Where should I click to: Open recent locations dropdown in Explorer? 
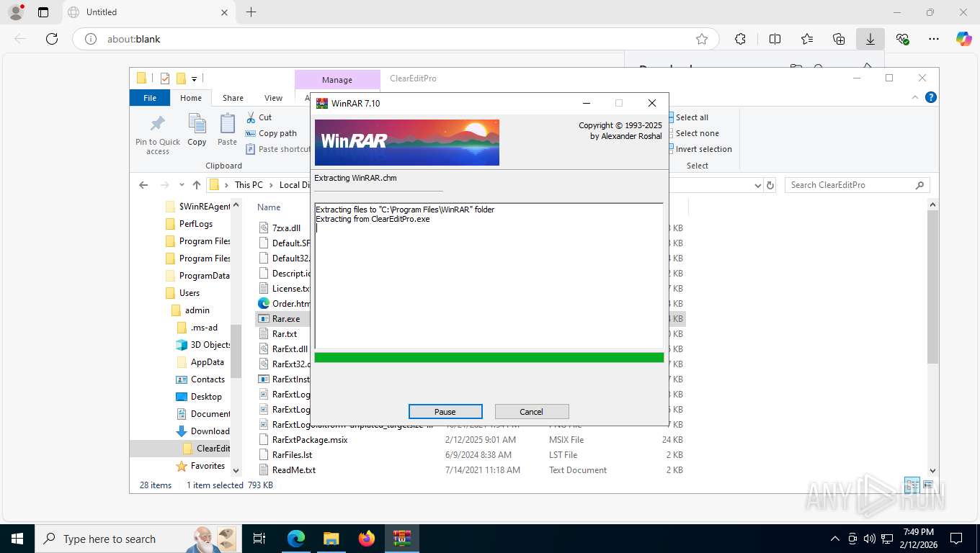182,185
